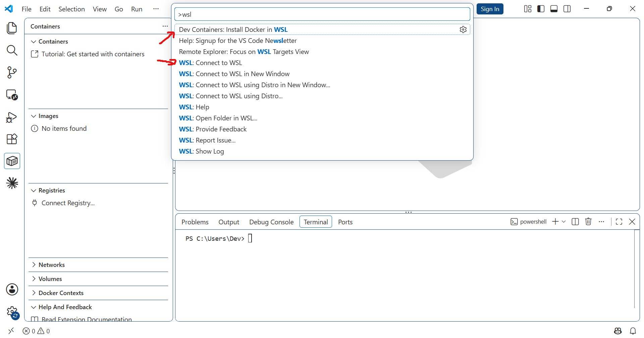This screenshot has height=338, width=644.
Task: Open Containers view more actions ellipsis
Action: 165,26
